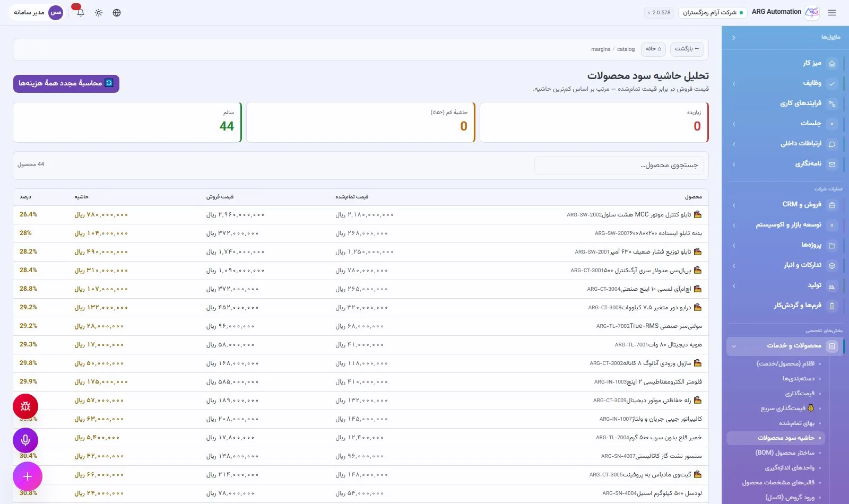Click the قیمت فروش column header
Viewport: 849px width, 504px height.
[x=220, y=197]
